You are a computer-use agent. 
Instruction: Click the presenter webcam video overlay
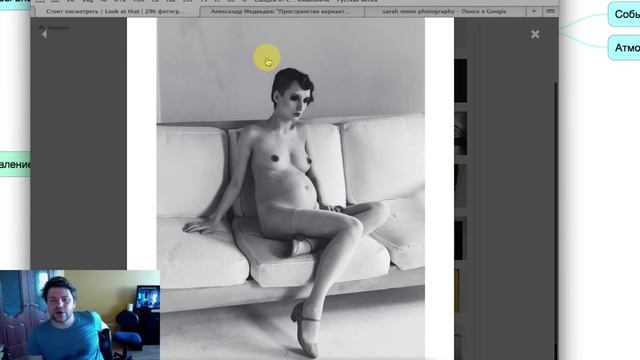(x=80, y=315)
